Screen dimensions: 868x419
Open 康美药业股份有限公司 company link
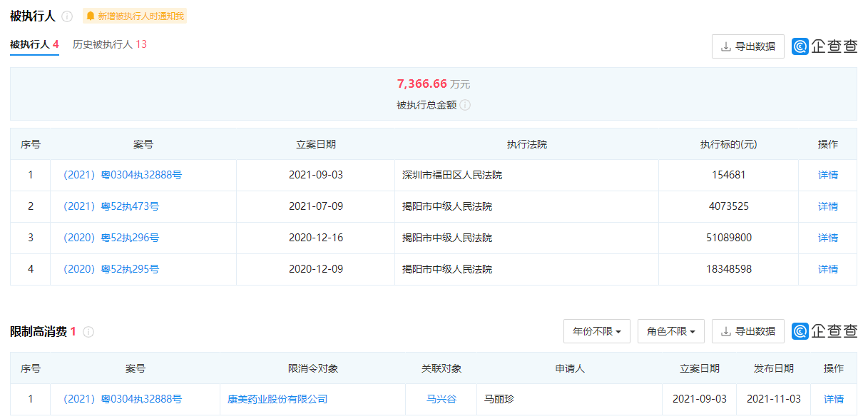coord(277,399)
